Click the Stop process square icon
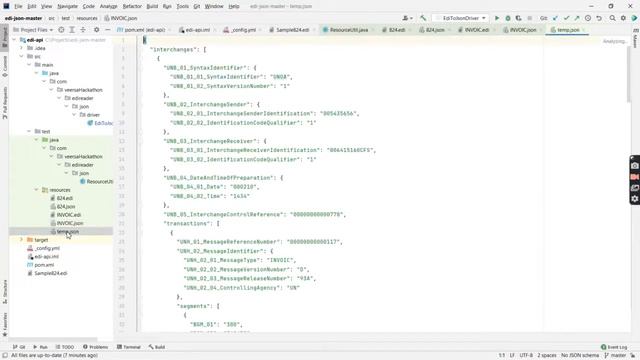Image resolution: width=640 pixels, height=360 pixels. coord(530,18)
